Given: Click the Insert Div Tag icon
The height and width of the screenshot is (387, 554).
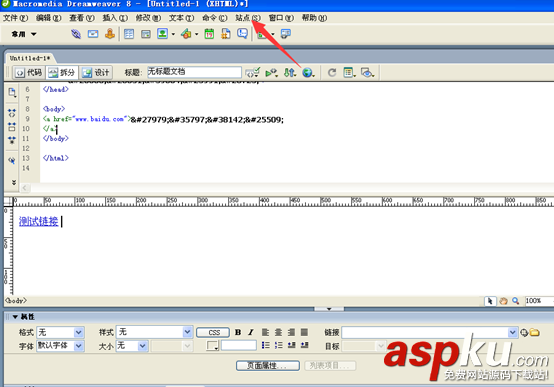Looking at the screenshot, I should (146, 34).
